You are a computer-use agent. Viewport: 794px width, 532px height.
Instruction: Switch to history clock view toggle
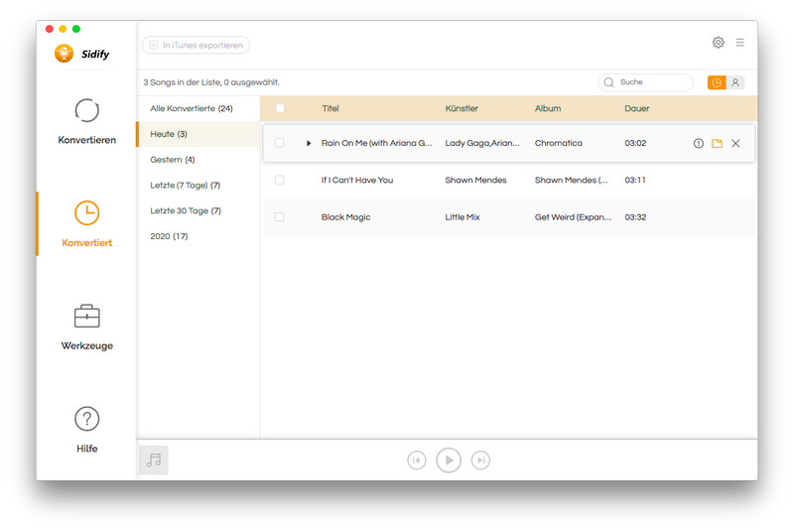(717, 82)
